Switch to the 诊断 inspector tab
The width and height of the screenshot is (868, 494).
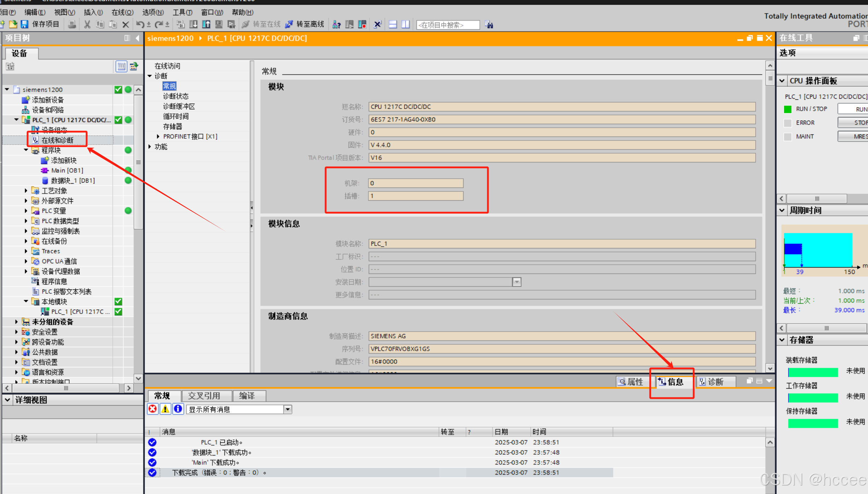715,381
